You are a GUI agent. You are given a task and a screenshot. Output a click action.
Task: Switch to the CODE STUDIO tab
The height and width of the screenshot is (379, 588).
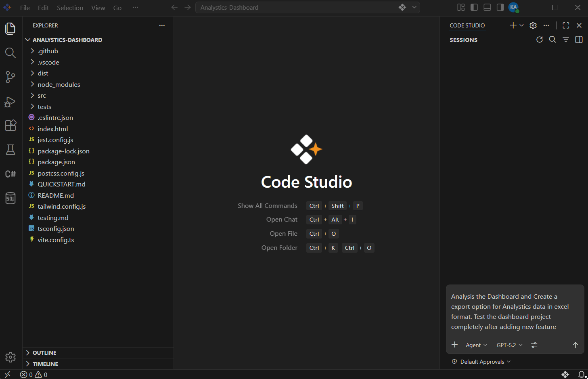(467, 25)
